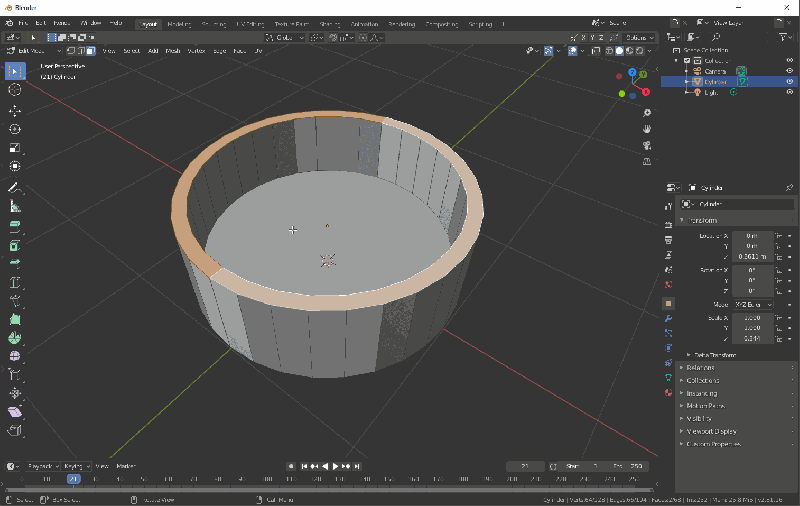
Task: Open the Playback dropdown
Action: point(42,466)
